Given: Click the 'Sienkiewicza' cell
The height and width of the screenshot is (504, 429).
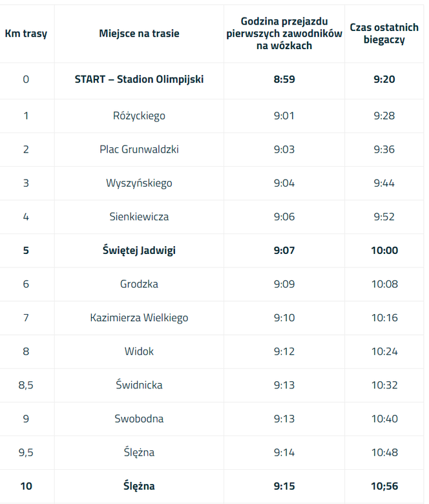Looking at the screenshot, I should pos(139,216).
